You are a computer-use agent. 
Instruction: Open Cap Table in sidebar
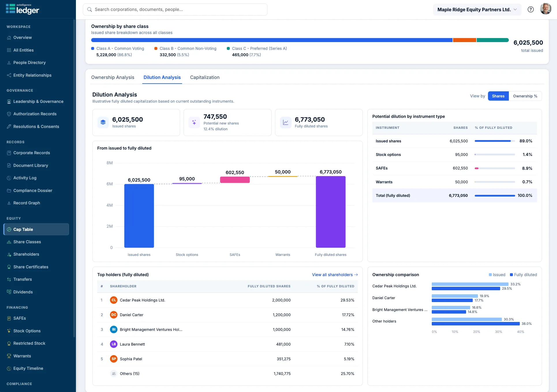36,229
